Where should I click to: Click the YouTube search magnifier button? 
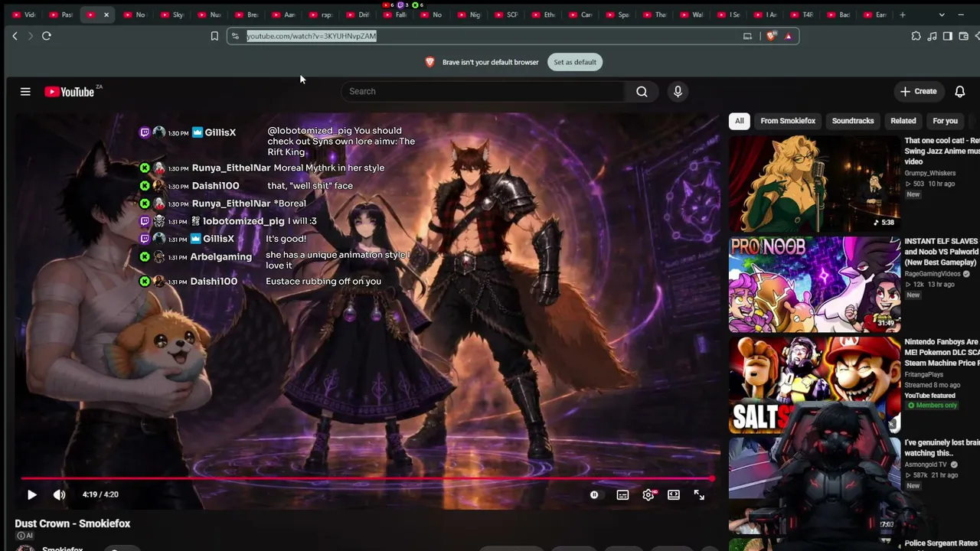pos(642,92)
